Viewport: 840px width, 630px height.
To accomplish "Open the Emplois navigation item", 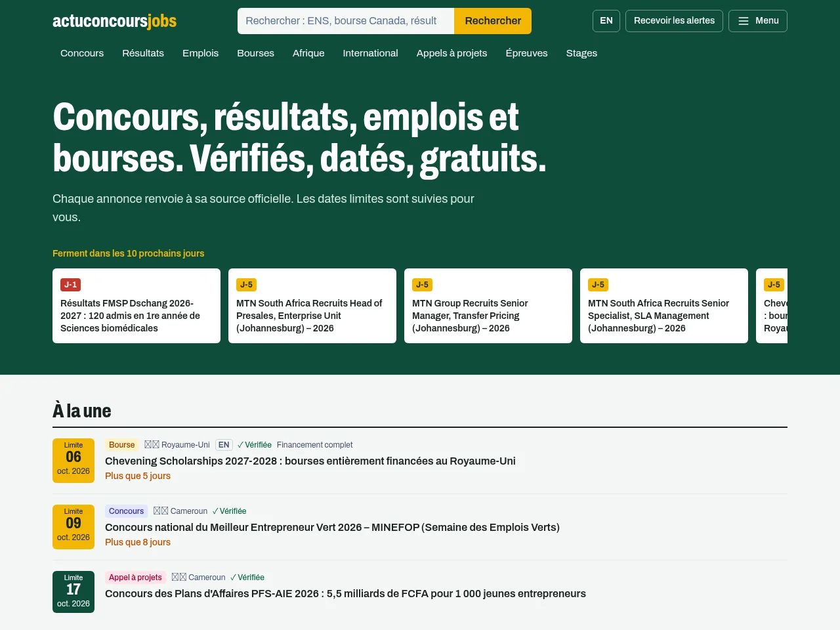I will click(x=200, y=53).
